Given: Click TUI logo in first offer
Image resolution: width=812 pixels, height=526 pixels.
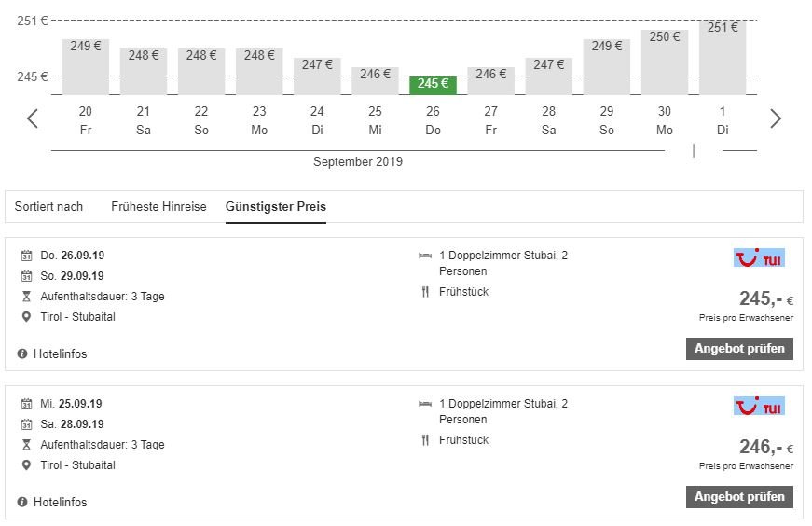Looking at the screenshot, I should [759, 257].
